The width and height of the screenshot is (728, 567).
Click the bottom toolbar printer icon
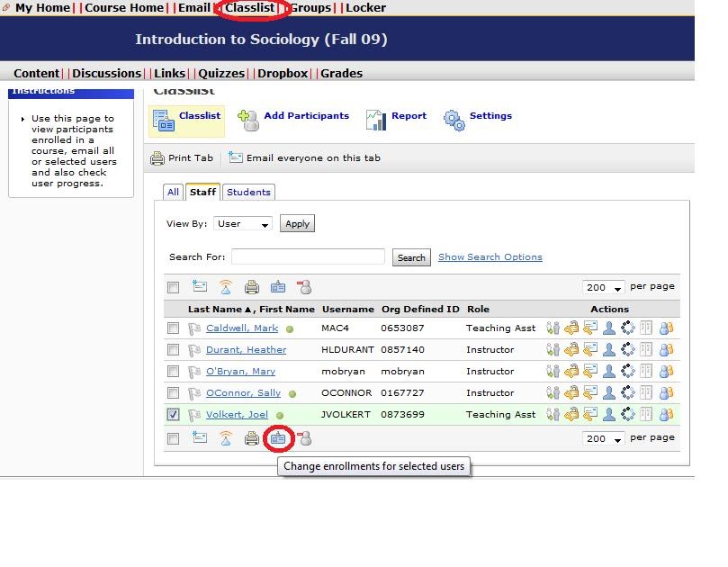coord(252,438)
